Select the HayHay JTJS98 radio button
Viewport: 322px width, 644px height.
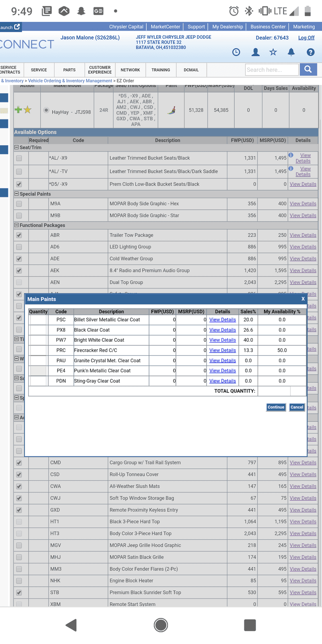coord(46,110)
